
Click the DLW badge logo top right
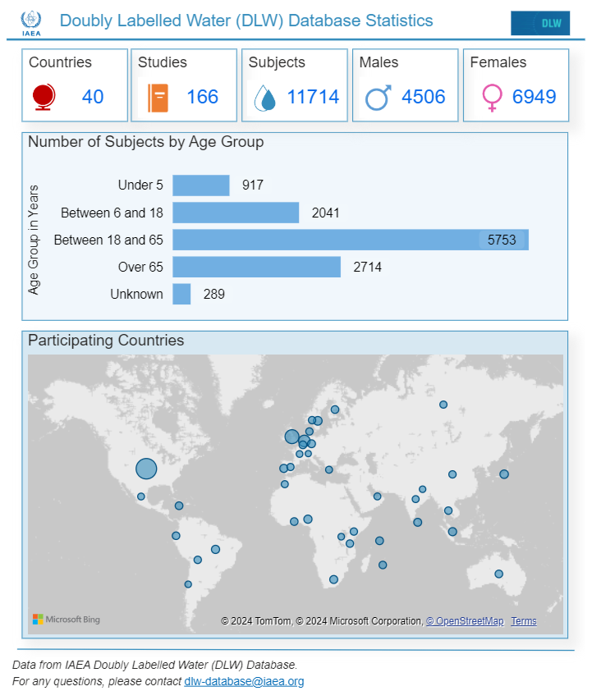[540, 23]
